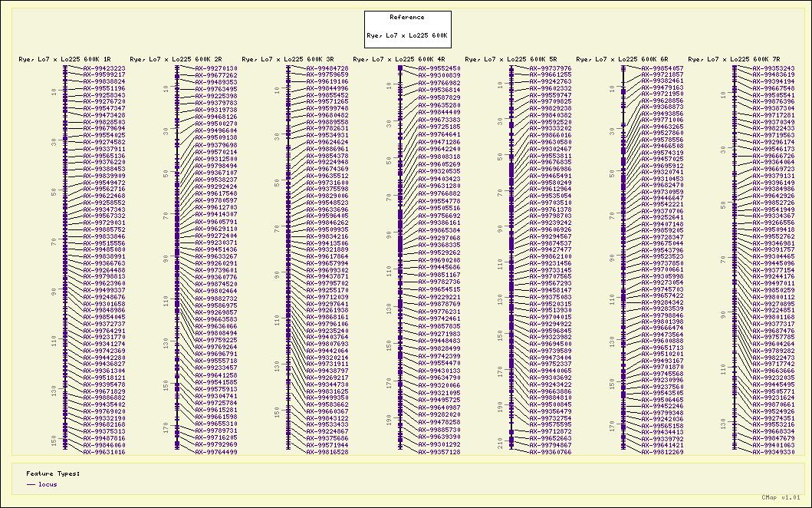This screenshot has width=812, height=508.
Task: Open marker AX-99484728 on map 3R
Action: (327, 69)
